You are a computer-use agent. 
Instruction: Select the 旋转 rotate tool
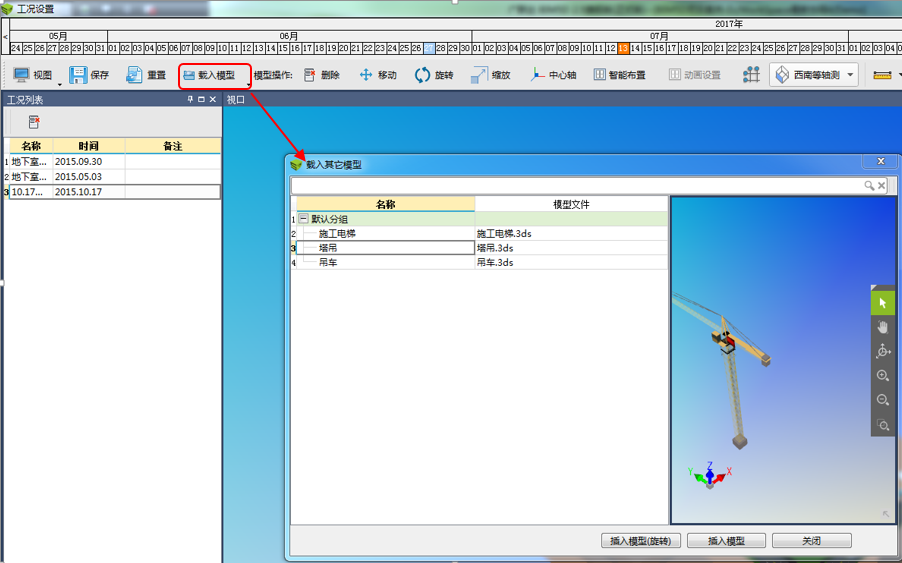tap(434, 75)
